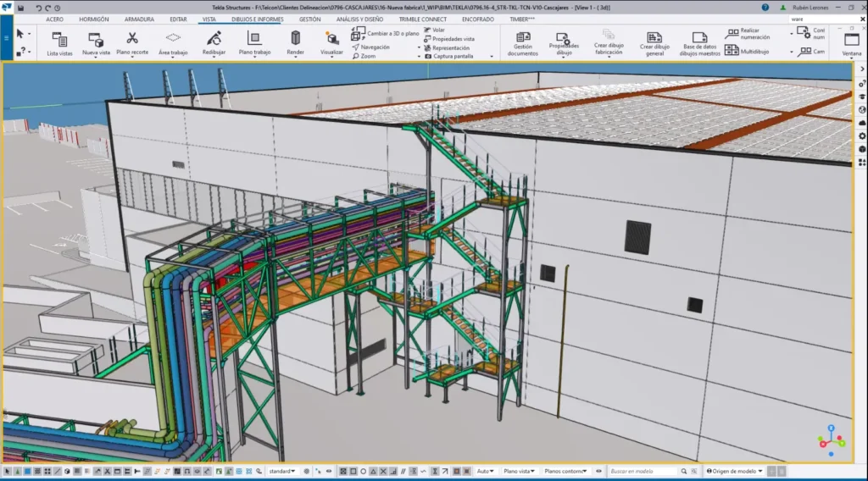Click the save disk icon
The height and width of the screenshot is (481, 868).
[20, 8]
